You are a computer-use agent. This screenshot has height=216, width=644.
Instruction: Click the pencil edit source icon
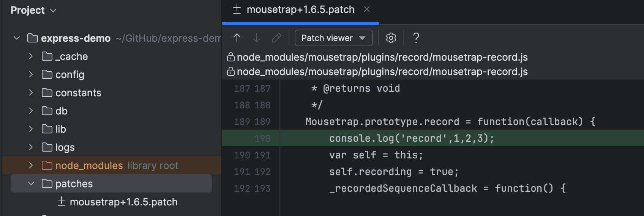[x=276, y=38]
